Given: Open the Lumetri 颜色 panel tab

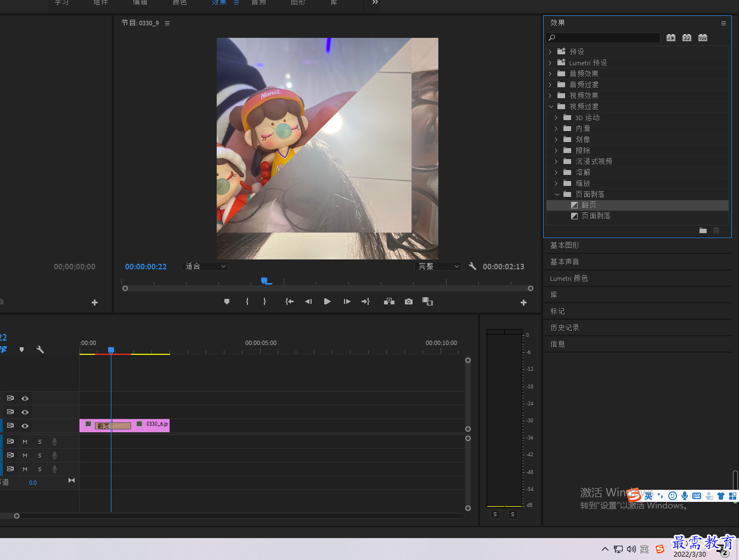Looking at the screenshot, I should pyautogui.click(x=569, y=278).
